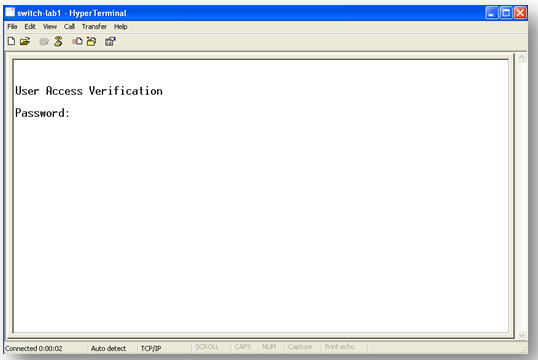
Task: Click the HyperTerminal title bar app icon
Action: point(10,12)
